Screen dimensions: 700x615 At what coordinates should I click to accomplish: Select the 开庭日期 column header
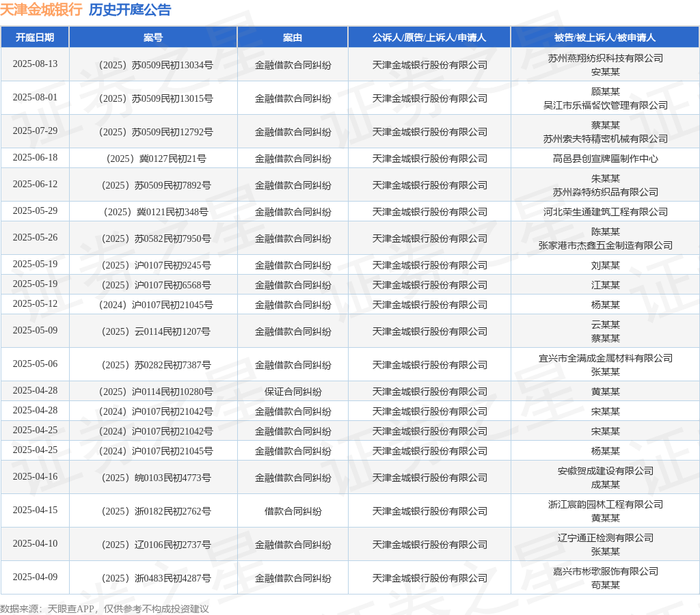tap(35, 38)
